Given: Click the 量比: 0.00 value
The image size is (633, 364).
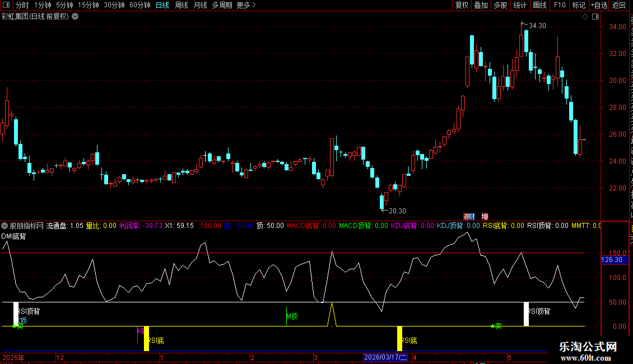Looking at the screenshot, I should (101, 226).
